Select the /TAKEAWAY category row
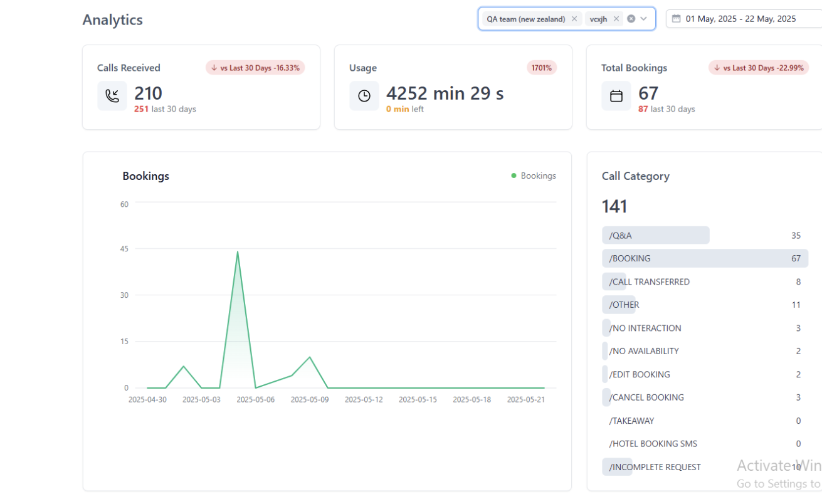Viewport: 822px width, 504px height. (x=705, y=421)
